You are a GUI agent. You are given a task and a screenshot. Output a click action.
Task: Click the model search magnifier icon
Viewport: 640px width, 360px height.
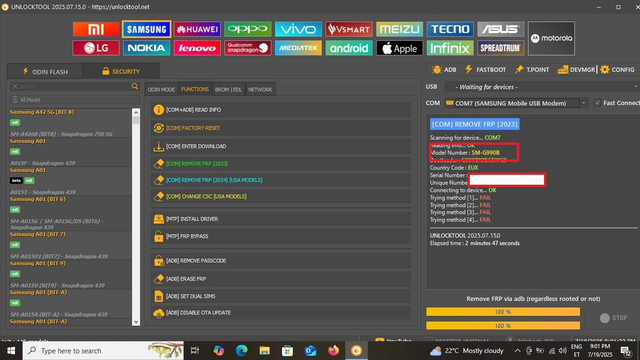(135, 87)
